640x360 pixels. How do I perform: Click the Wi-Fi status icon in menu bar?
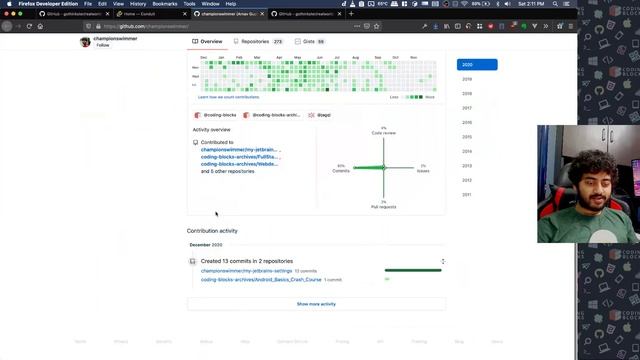click(464, 4)
